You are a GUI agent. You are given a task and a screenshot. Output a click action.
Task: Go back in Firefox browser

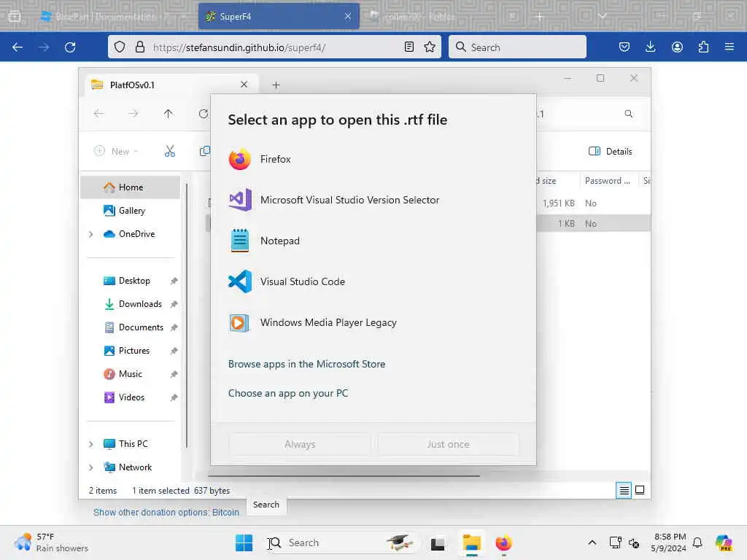click(x=18, y=47)
